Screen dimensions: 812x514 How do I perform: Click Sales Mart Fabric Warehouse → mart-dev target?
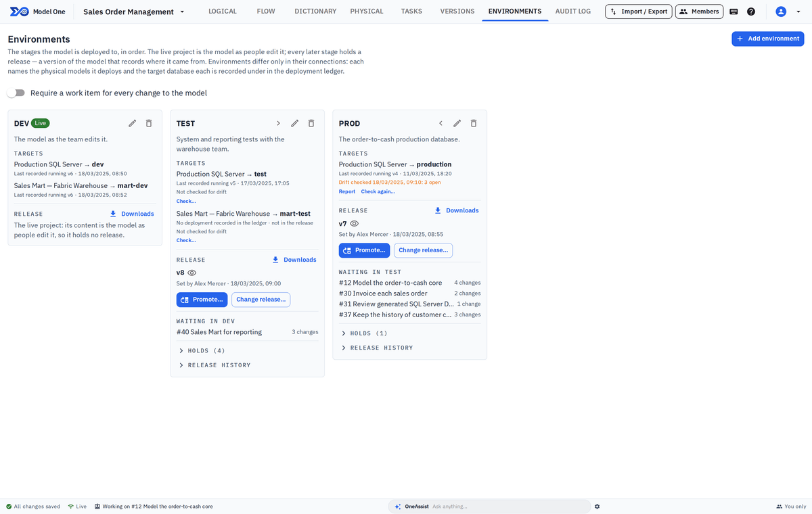(x=81, y=185)
